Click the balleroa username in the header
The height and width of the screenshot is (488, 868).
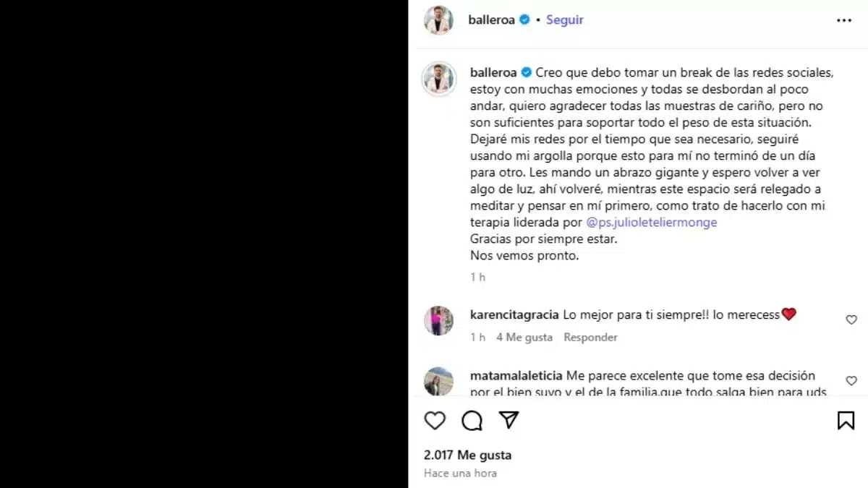[x=492, y=20]
